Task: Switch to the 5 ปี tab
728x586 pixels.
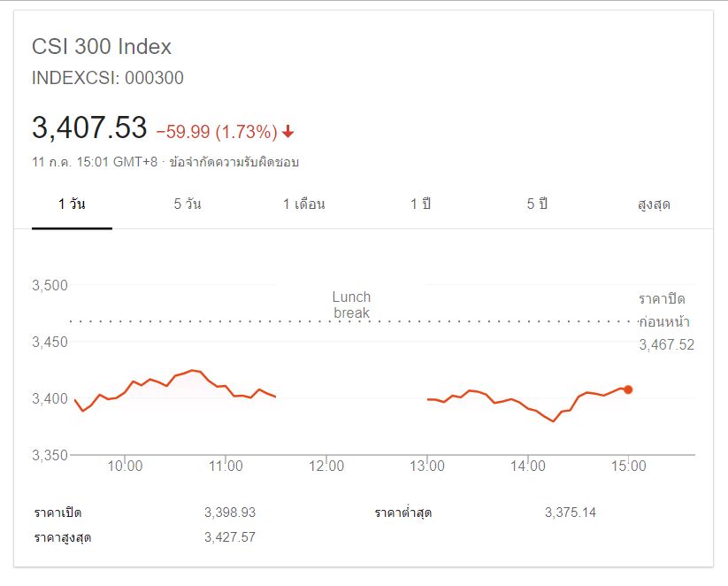Action: coord(537,204)
